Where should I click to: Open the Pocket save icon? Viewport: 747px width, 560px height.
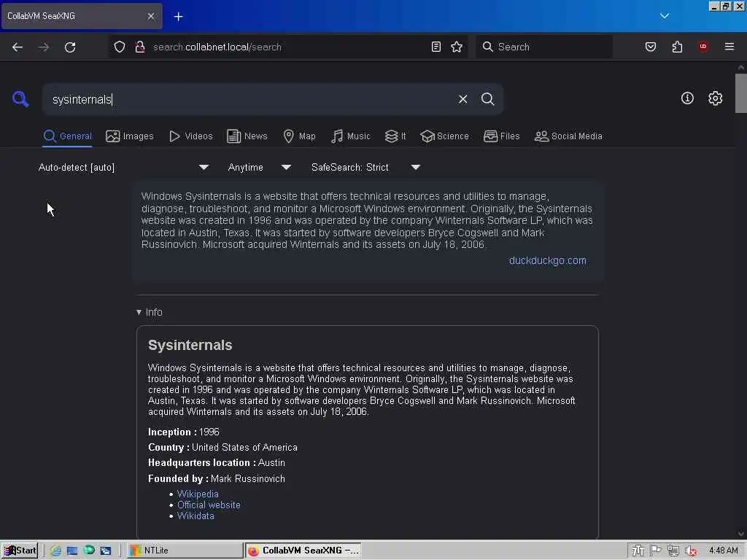[x=651, y=47]
